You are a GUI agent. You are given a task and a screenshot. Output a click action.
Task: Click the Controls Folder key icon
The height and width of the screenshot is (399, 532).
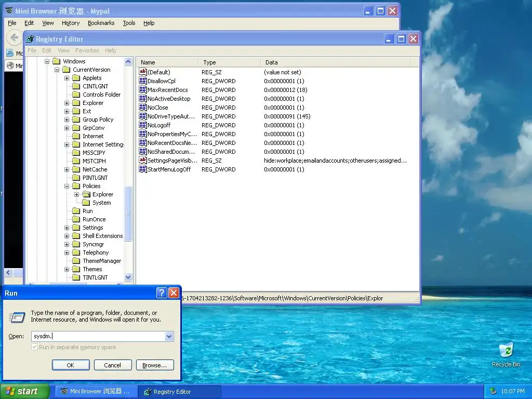(x=76, y=95)
